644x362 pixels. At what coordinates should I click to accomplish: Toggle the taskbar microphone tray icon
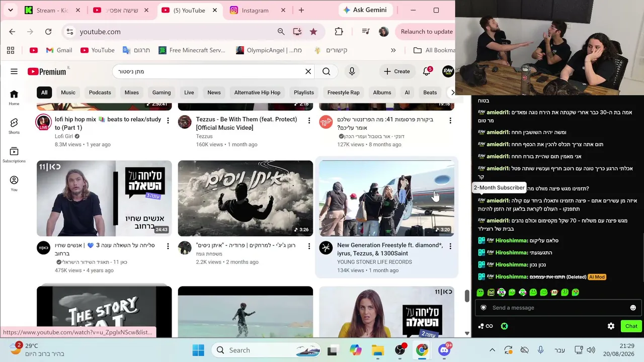(540, 350)
